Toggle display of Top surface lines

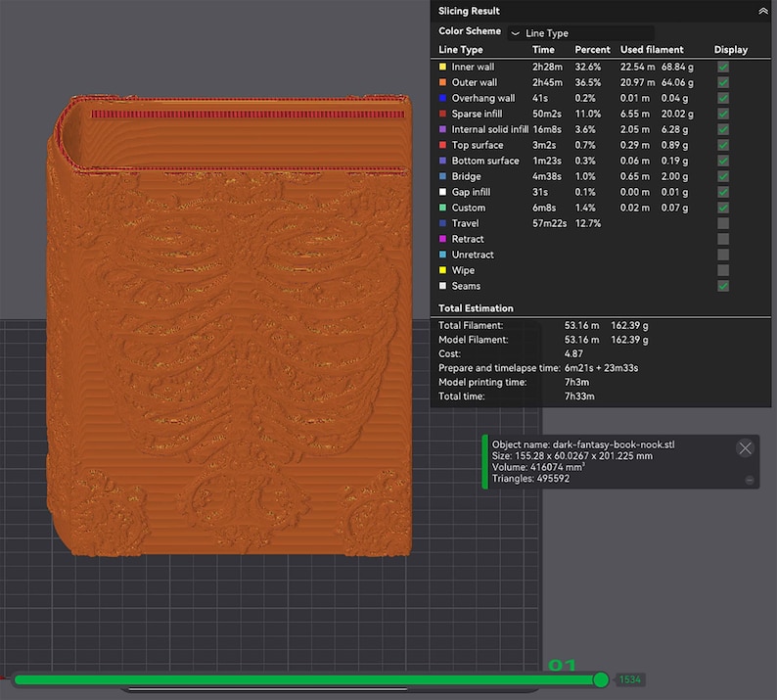[x=723, y=145]
